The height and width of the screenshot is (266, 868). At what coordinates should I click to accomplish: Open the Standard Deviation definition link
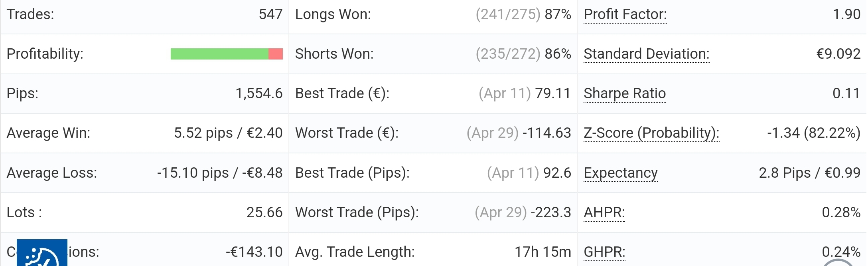[646, 54]
